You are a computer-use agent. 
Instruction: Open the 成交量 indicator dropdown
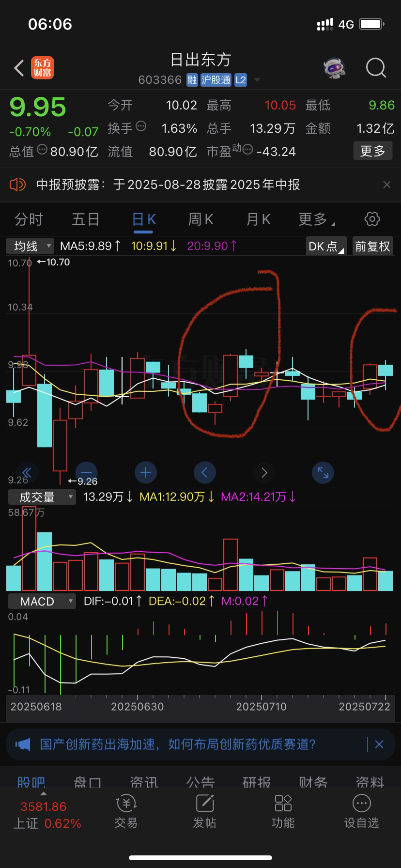[41, 497]
